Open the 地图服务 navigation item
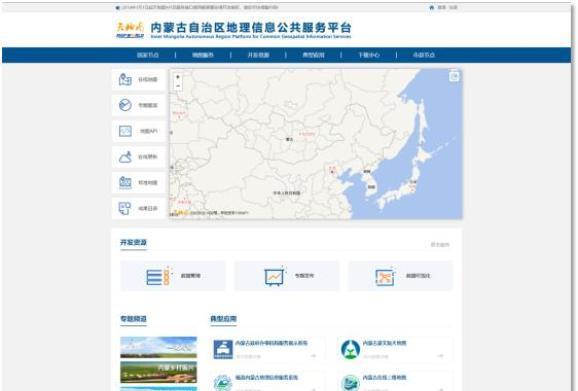This screenshot has height=391, width=578. point(203,55)
